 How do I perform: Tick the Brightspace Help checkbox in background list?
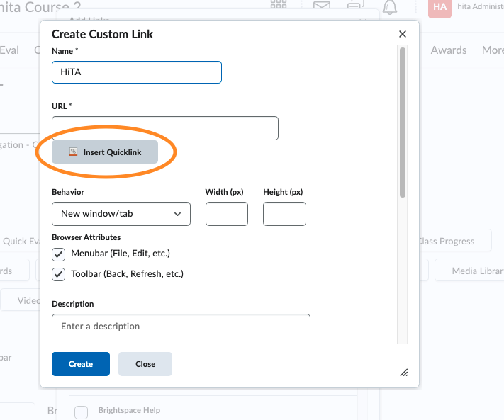pos(81,412)
